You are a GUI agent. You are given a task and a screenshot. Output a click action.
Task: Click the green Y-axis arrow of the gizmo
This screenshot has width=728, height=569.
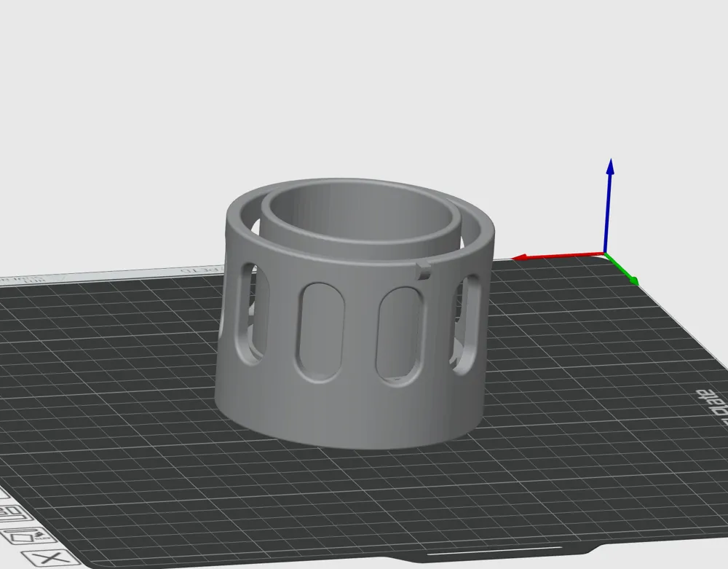(632, 279)
